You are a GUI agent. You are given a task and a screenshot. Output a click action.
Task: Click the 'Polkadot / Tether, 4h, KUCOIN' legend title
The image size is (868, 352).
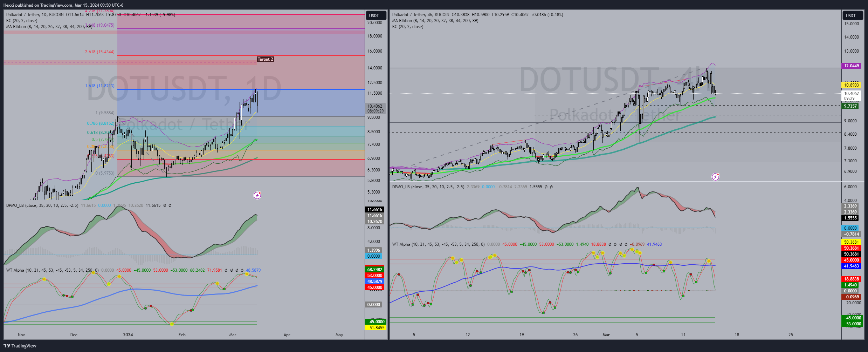pos(421,15)
